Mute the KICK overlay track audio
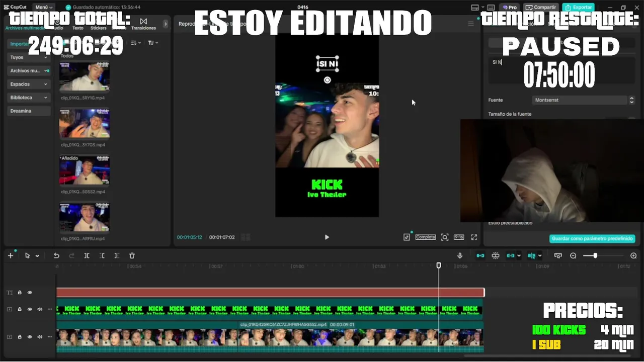The width and height of the screenshot is (644, 362). point(40,309)
